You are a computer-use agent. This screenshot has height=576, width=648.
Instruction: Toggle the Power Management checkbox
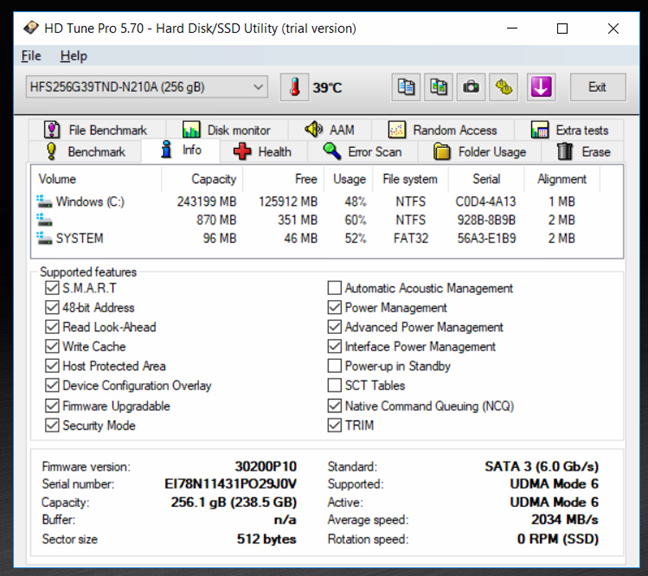point(334,307)
